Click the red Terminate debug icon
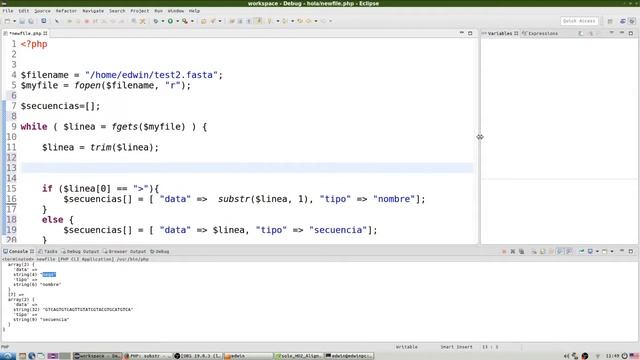 [x=87, y=21]
